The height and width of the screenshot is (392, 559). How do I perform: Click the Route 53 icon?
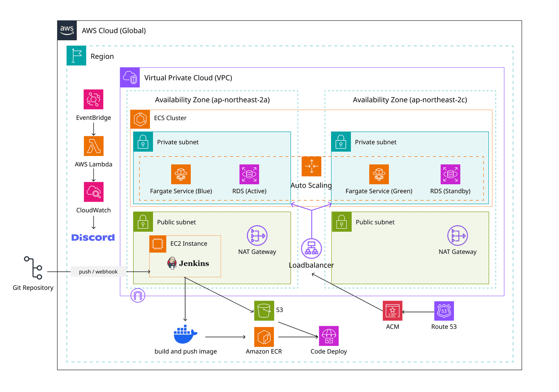444,311
